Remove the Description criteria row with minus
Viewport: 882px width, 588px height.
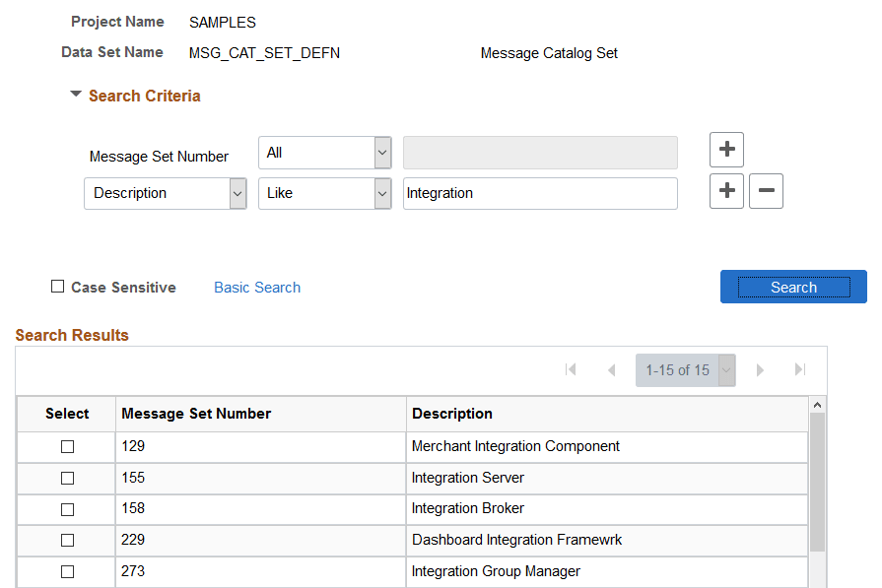766,191
